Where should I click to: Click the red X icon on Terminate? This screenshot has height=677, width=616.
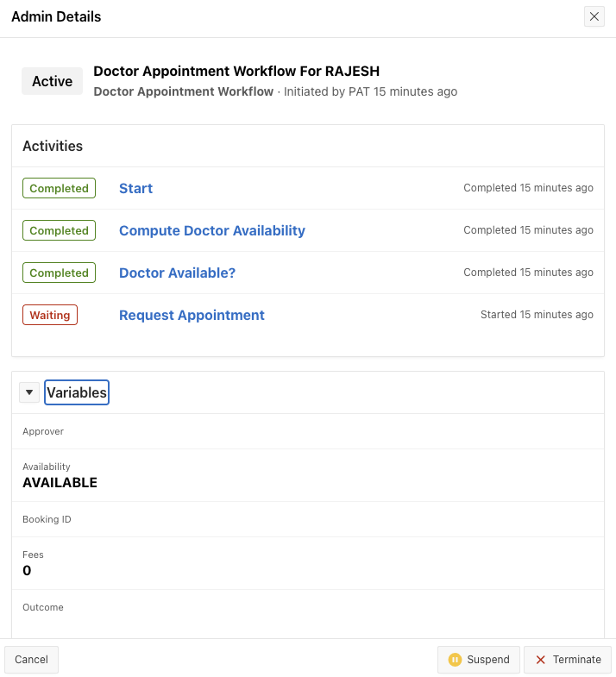[x=541, y=660]
